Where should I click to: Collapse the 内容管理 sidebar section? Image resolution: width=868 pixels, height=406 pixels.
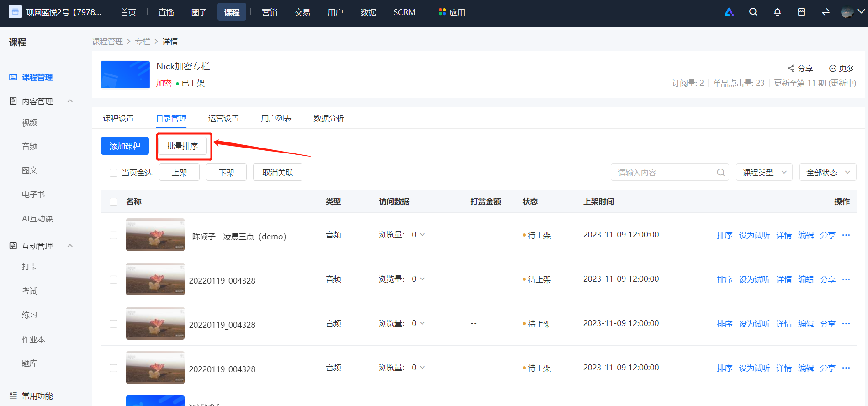coord(70,101)
